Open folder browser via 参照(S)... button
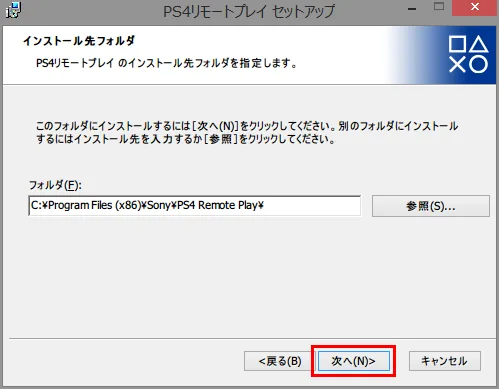Image resolution: width=499 pixels, height=389 pixels. (431, 206)
